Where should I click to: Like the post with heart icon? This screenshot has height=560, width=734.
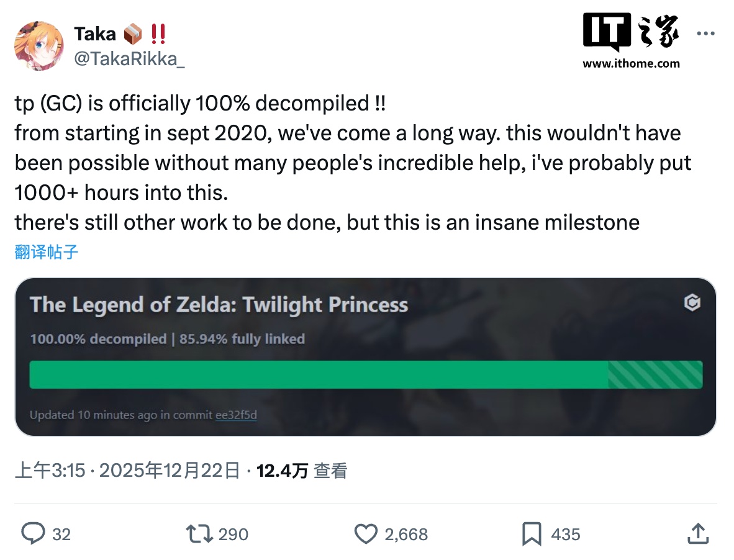click(x=366, y=533)
